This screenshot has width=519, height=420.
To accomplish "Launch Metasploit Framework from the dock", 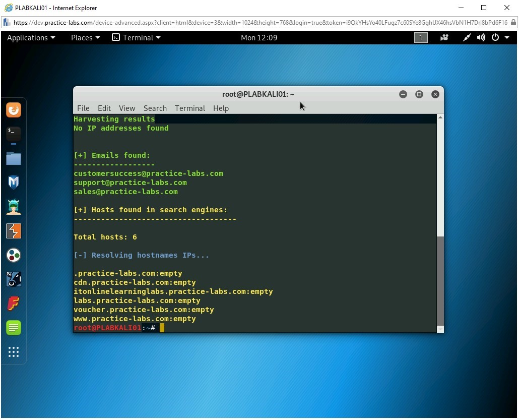I will (x=14, y=182).
